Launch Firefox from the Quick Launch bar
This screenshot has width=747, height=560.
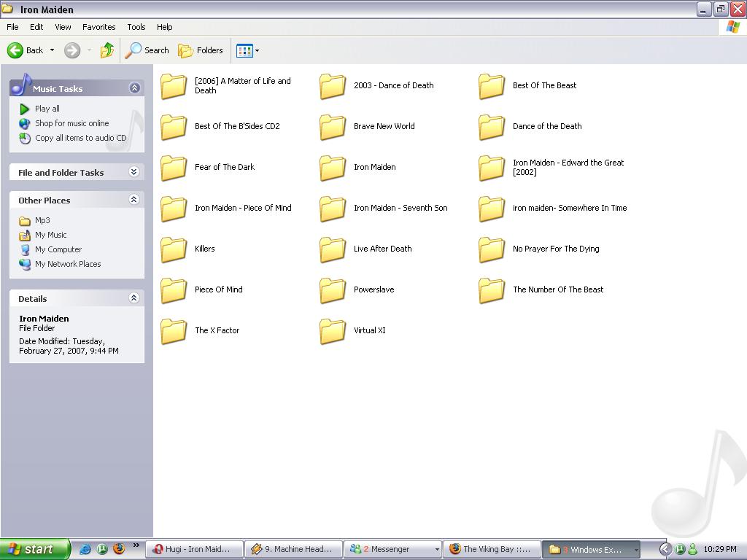tap(119, 549)
